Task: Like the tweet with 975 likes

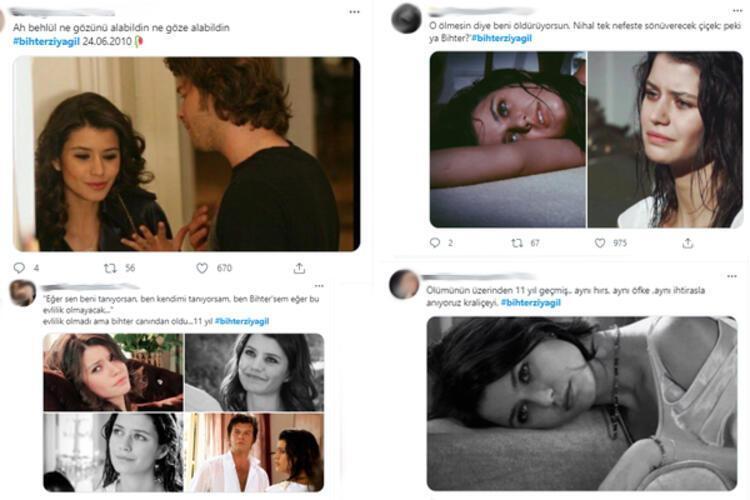Action: 599,242
